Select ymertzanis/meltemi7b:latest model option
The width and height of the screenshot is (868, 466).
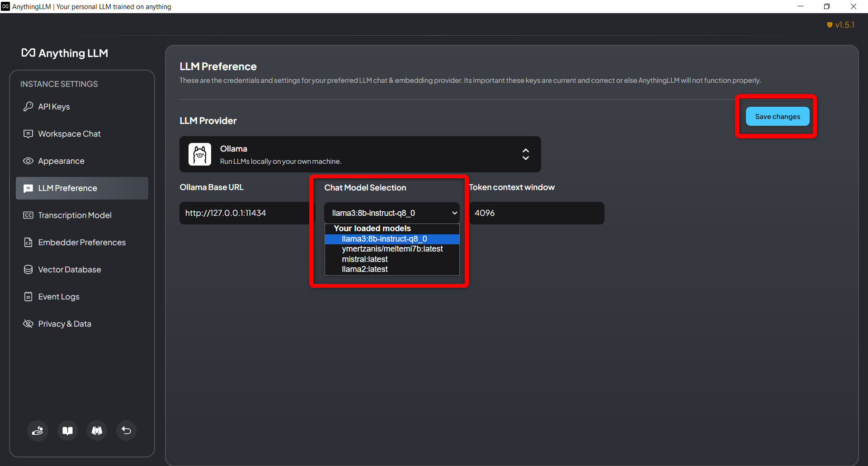click(x=392, y=249)
